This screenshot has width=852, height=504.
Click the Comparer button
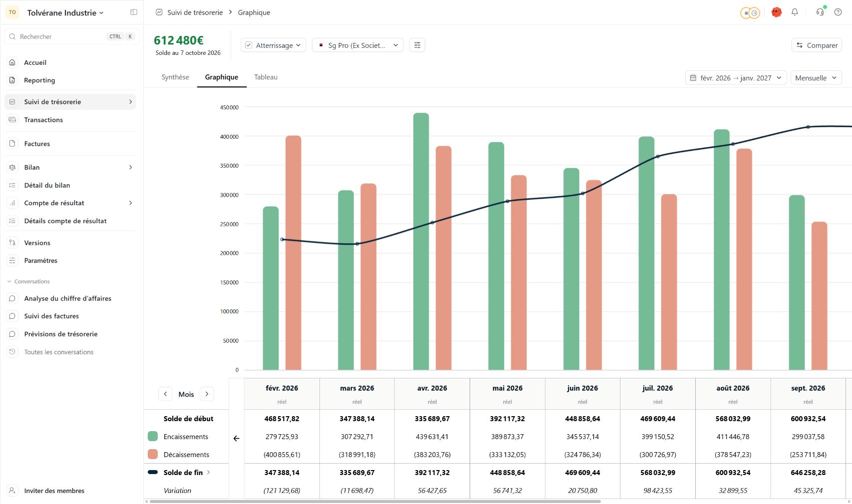[x=817, y=45]
